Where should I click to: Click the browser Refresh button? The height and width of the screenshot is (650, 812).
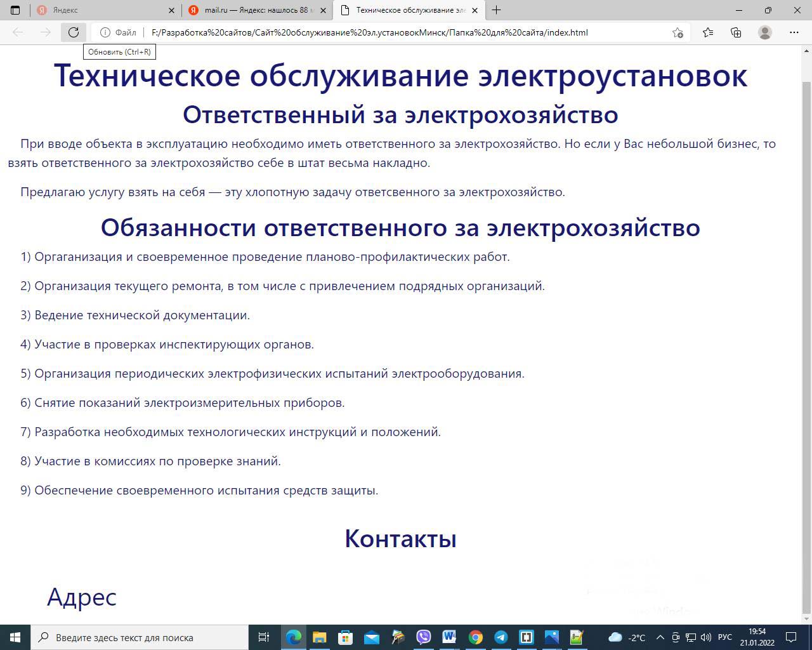[74, 32]
